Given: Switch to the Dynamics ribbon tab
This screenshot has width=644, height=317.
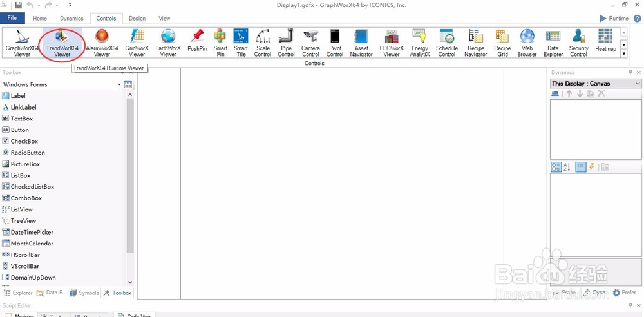Looking at the screenshot, I should point(71,18).
